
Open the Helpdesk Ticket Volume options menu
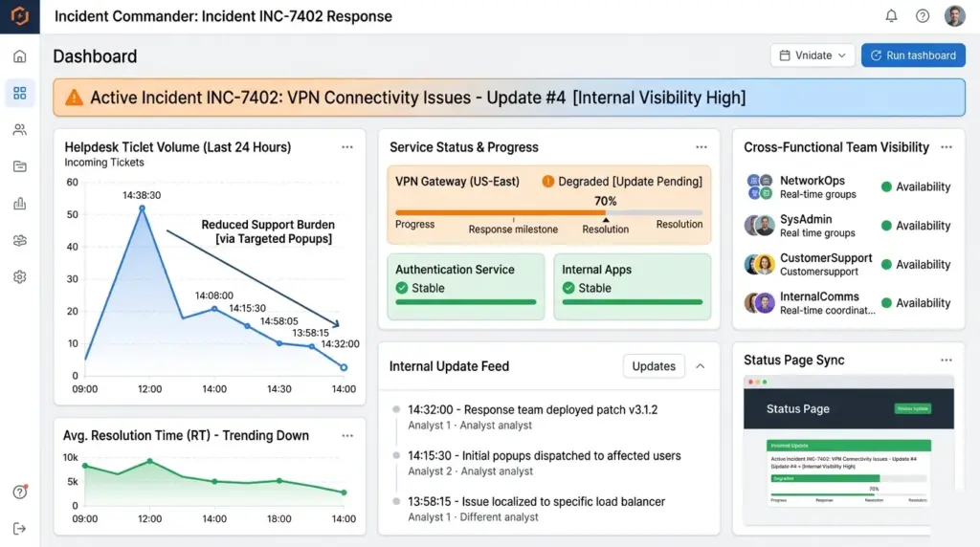tap(347, 147)
